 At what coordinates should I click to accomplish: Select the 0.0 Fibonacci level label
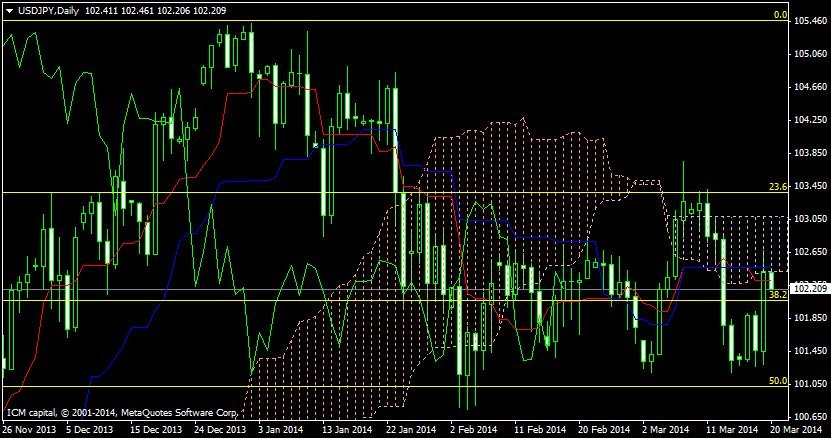[780, 15]
